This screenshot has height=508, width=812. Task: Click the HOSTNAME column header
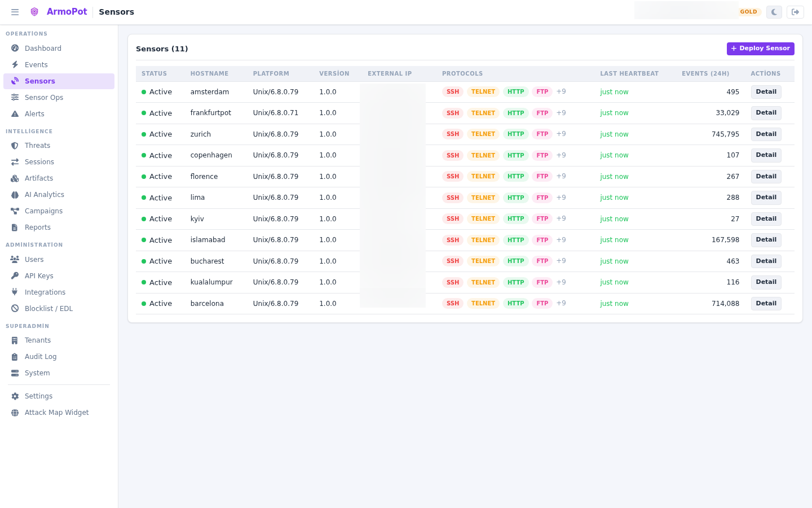tap(209, 74)
